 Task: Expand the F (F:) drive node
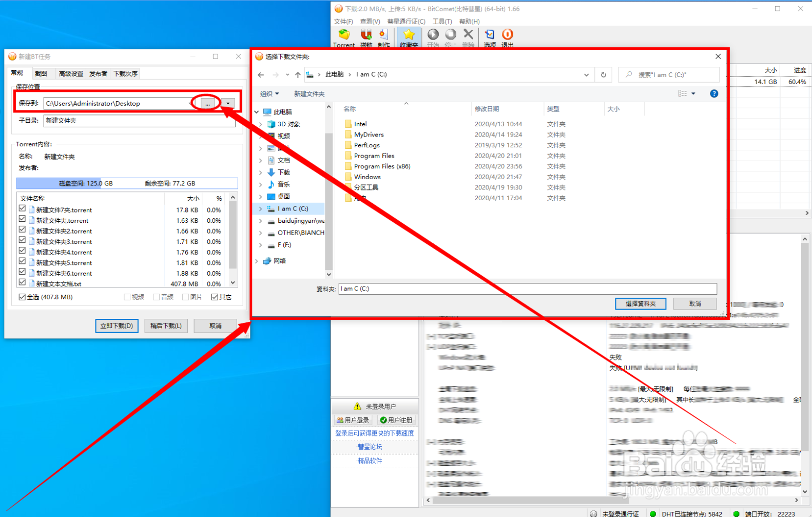(261, 245)
